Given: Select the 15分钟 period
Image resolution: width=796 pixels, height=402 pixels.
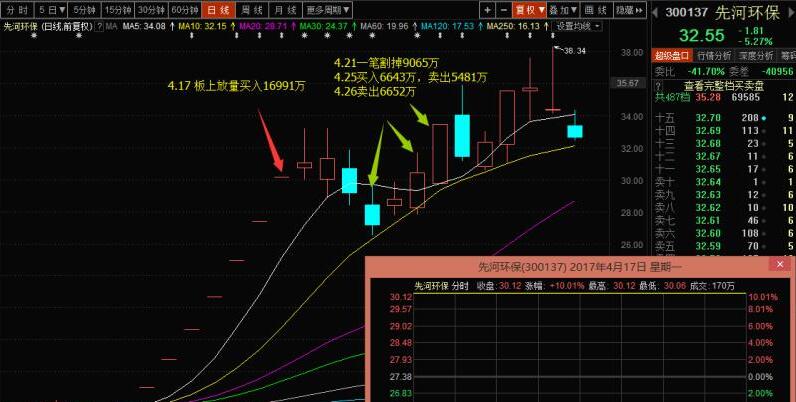Looking at the screenshot, I should tap(118, 10).
